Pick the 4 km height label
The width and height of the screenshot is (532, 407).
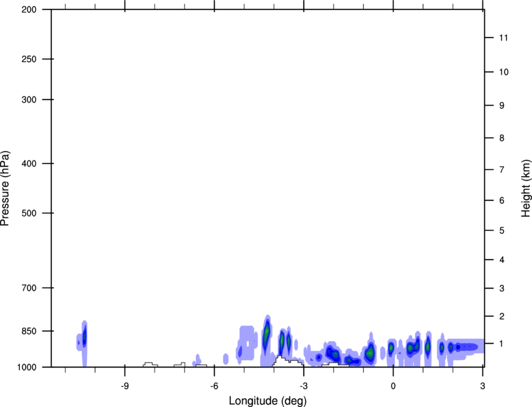pos(502,260)
